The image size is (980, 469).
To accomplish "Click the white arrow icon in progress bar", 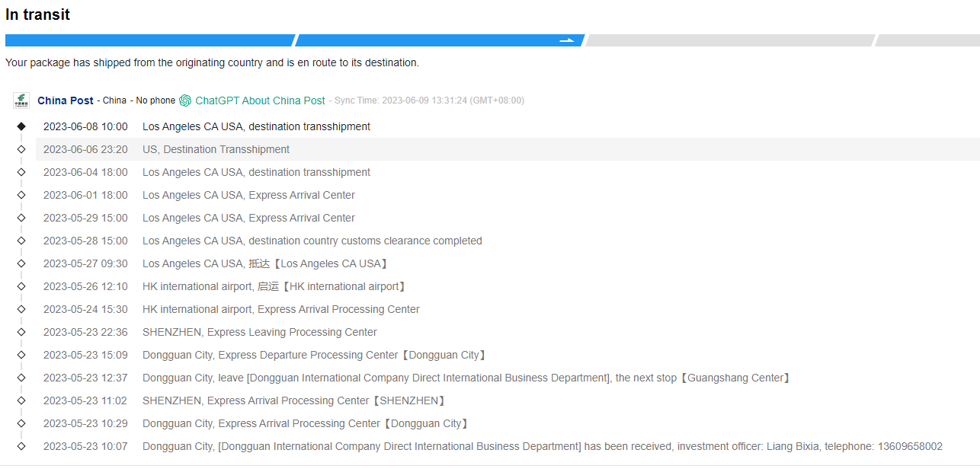I will point(567,40).
